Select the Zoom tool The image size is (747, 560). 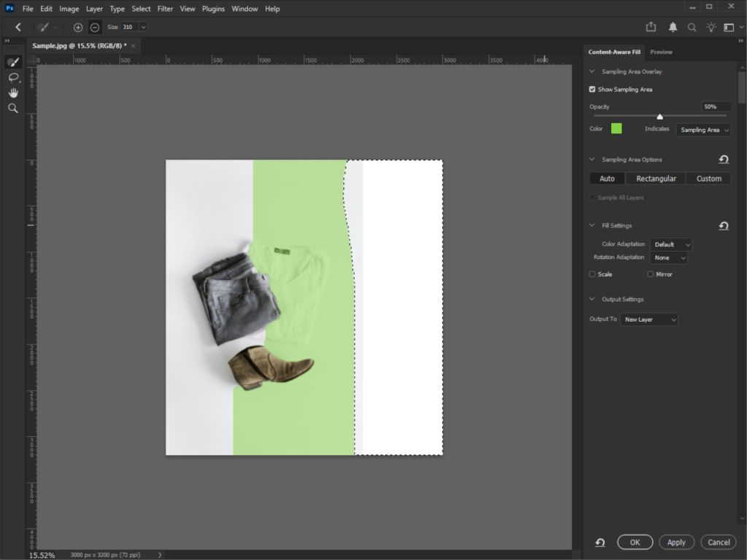[13, 108]
